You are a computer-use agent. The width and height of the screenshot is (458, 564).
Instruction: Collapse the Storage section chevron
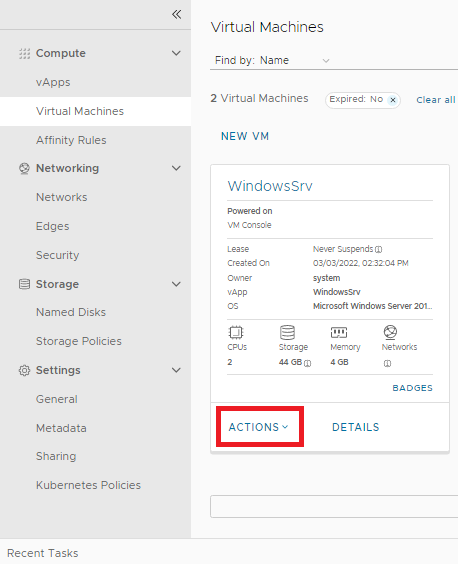176,284
